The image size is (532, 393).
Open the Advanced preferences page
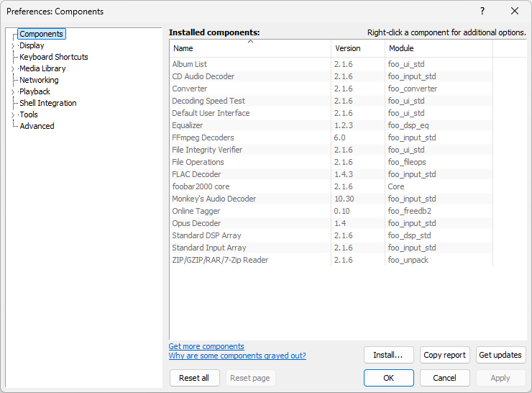37,126
